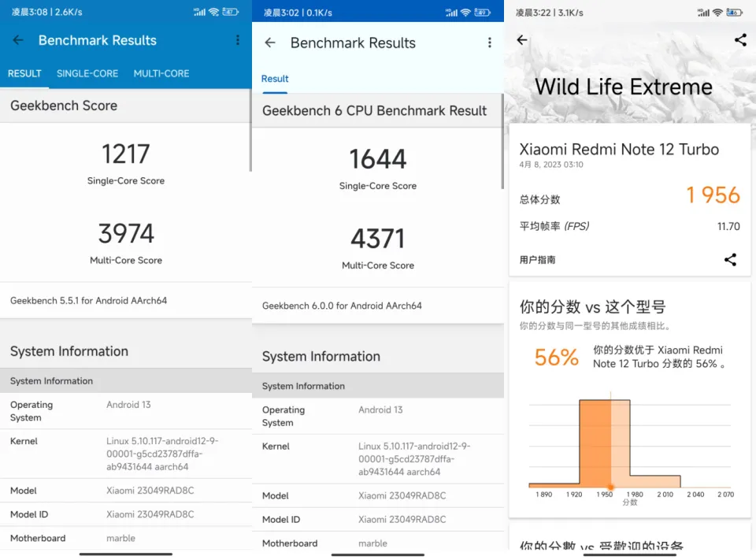This screenshot has height=560, width=756.
Task: Share Wild Life Extreme result via header share icon
Action: click(x=739, y=40)
